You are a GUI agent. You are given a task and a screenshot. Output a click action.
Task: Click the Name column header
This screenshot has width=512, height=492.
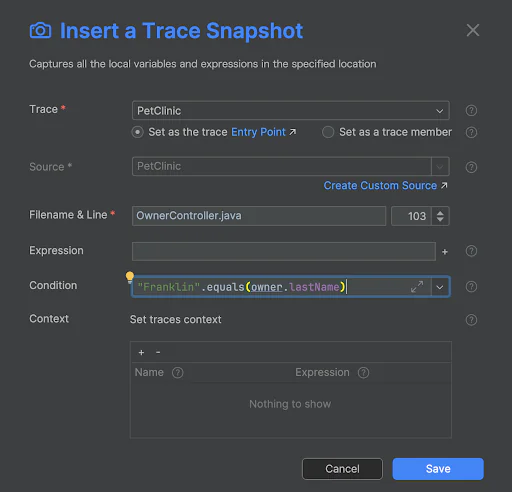pyautogui.click(x=149, y=372)
